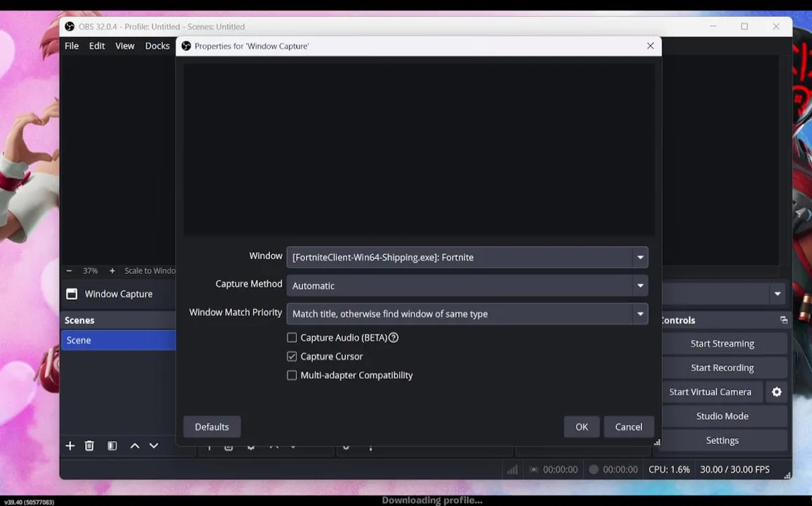Screen dimensions: 812x506
Task: Enable Multi-adapter Compatibility checkbox
Action: click(x=292, y=375)
